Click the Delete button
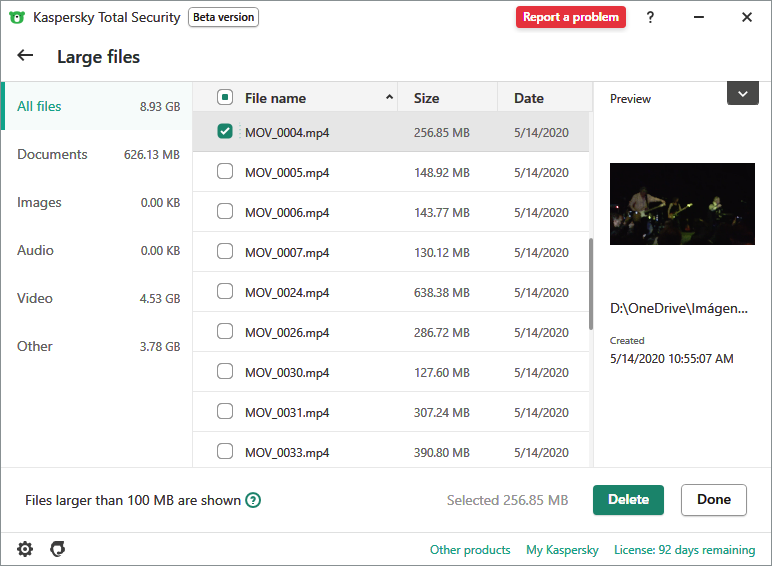The height and width of the screenshot is (566, 772). tap(628, 500)
